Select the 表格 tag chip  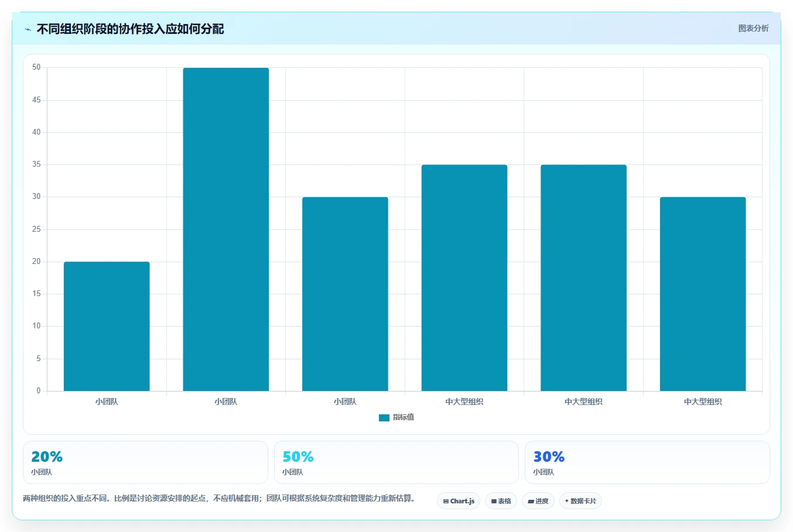[x=501, y=501]
